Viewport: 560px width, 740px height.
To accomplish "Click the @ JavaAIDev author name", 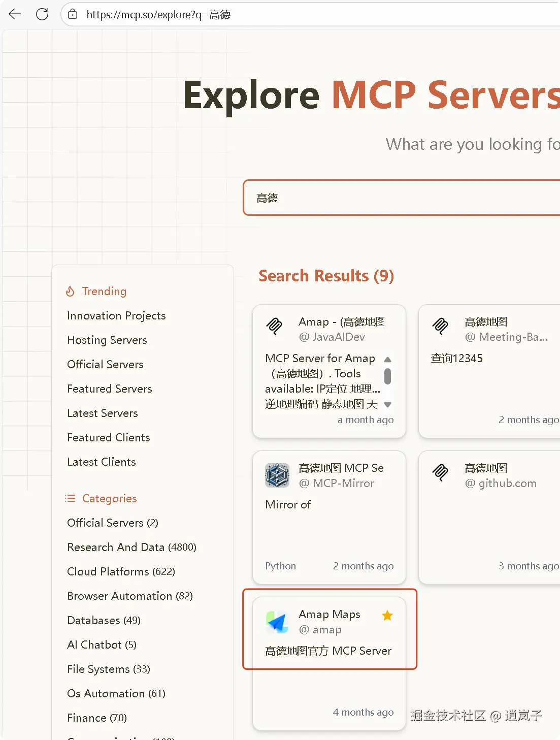I will click(332, 337).
